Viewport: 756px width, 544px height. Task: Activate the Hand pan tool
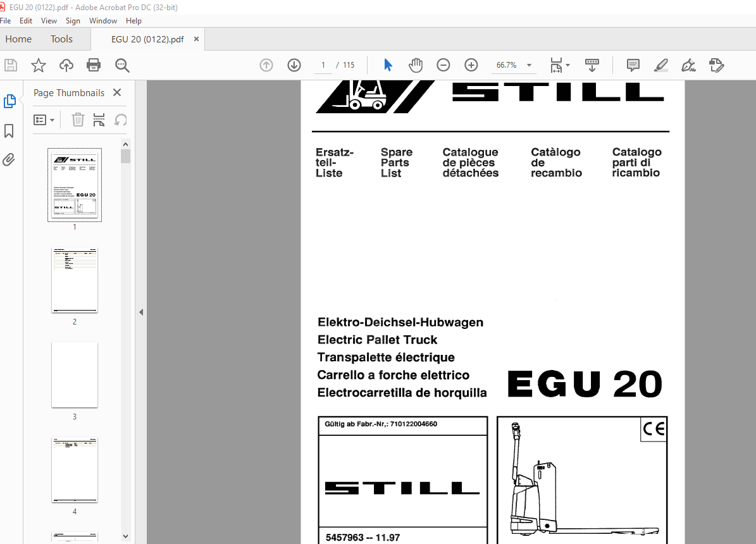415,65
